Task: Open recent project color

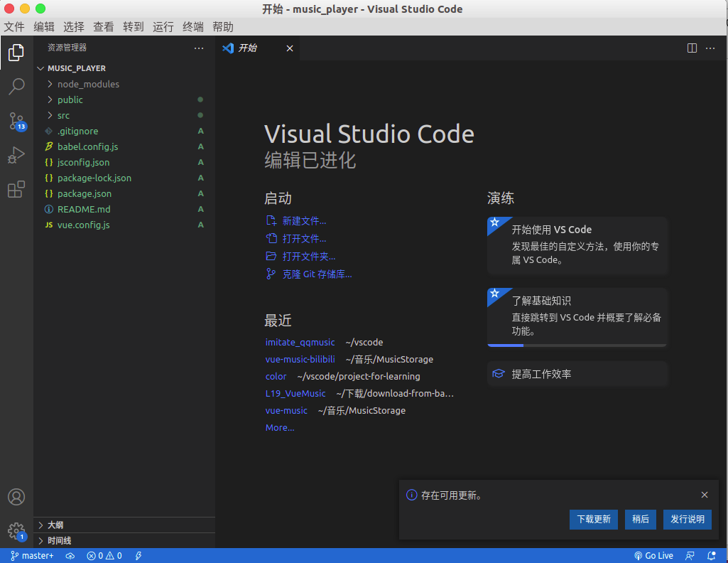Action: tap(276, 376)
